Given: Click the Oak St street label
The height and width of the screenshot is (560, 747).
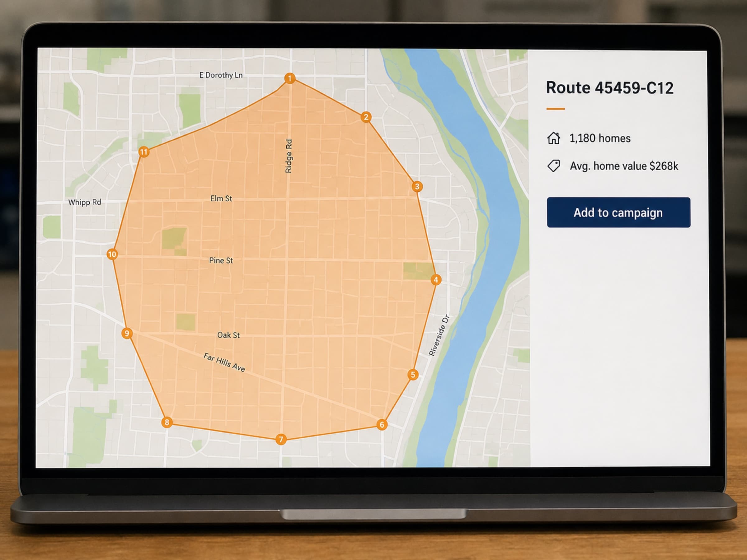Looking at the screenshot, I should [228, 335].
